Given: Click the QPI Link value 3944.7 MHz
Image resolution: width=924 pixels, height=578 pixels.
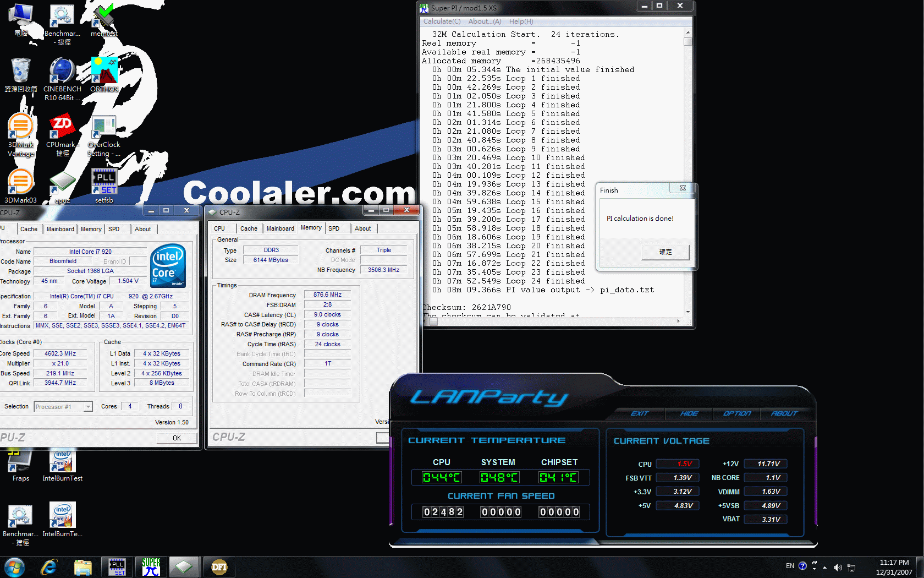Looking at the screenshot, I should click(x=61, y=383).
